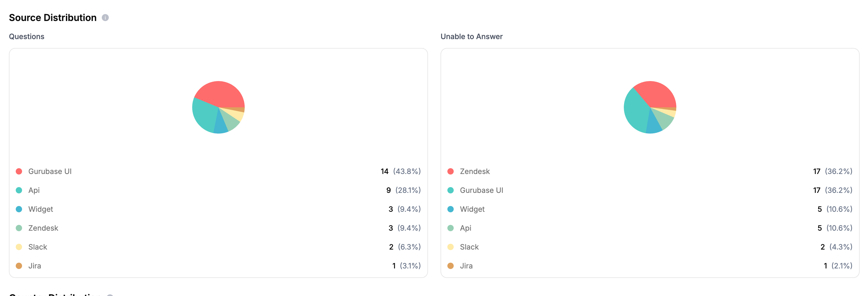Click the Zendesk label text in Unable to Answer

tap(475, 171)
